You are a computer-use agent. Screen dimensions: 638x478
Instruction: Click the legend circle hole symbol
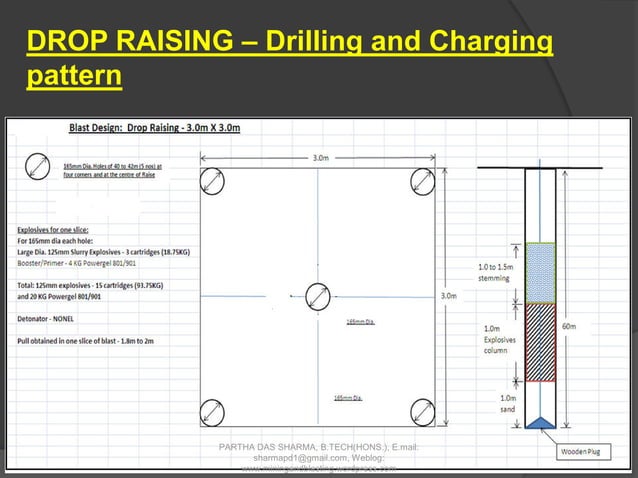point(37,166)
